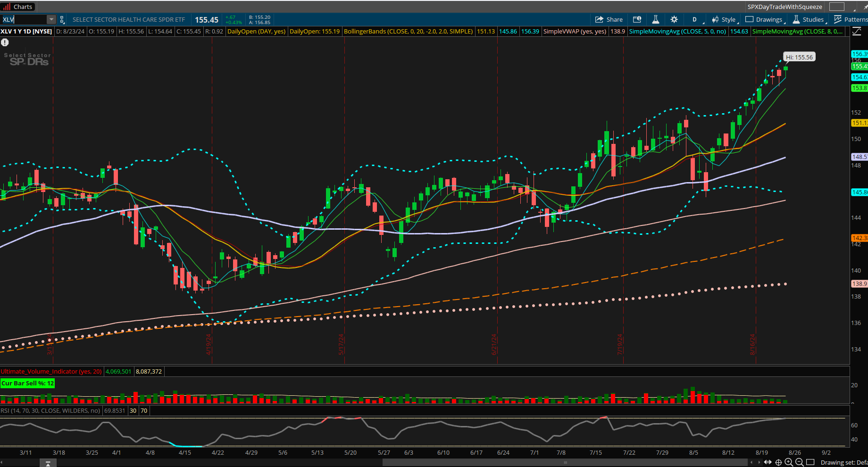Click the XLV 1 Y 1D [NYSE] label
868x467 pixels.
click(x=26, y=32)
